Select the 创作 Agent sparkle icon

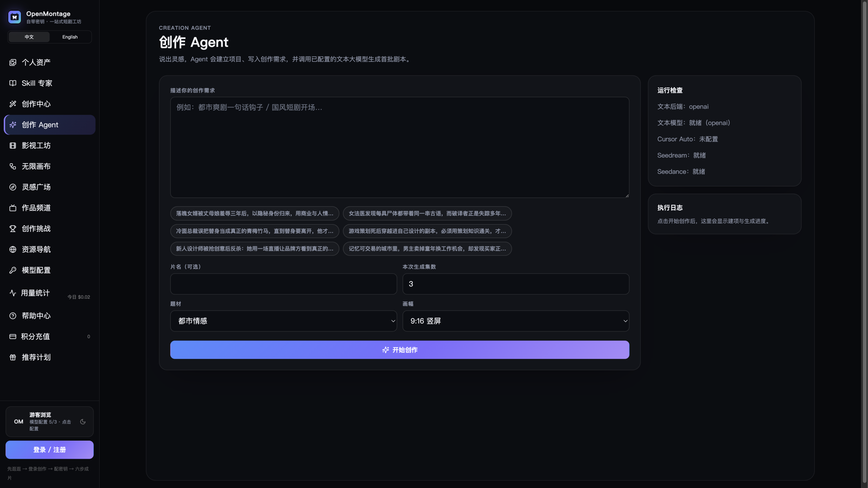12,125
